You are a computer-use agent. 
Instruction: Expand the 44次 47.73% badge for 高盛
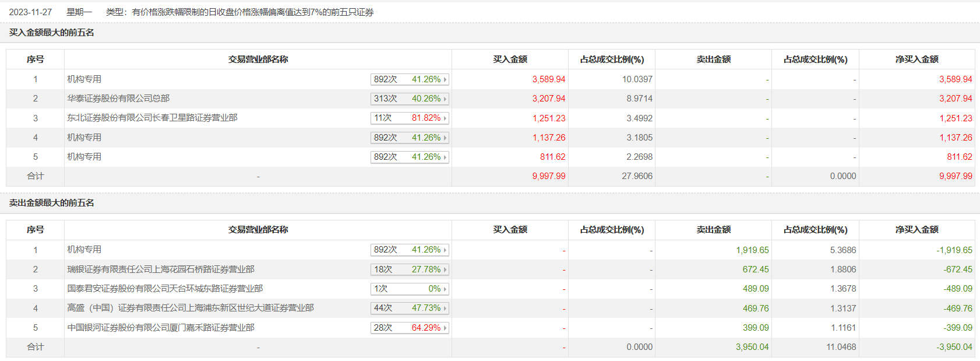tap(410, 309)
